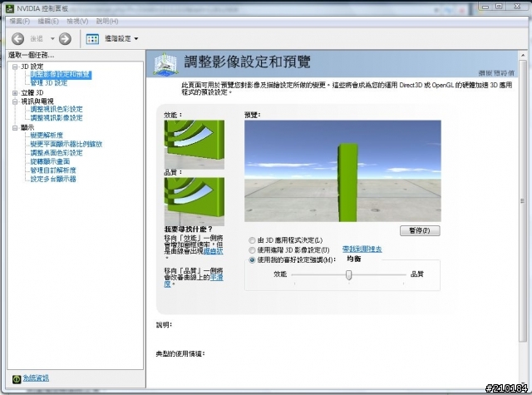Select 使用我的喜好設定強調 radio button
532x395 pixels.
252,260
